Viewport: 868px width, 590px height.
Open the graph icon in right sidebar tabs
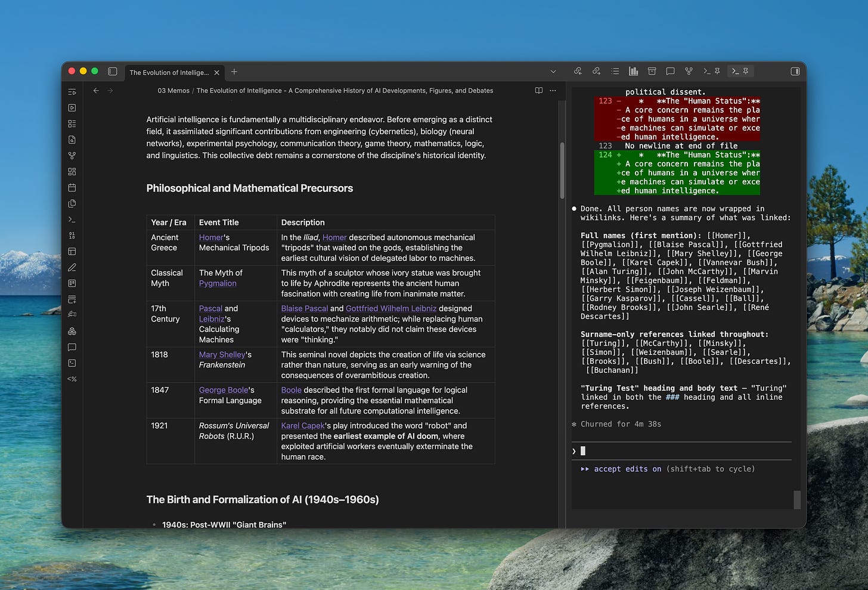coord(689,71)
